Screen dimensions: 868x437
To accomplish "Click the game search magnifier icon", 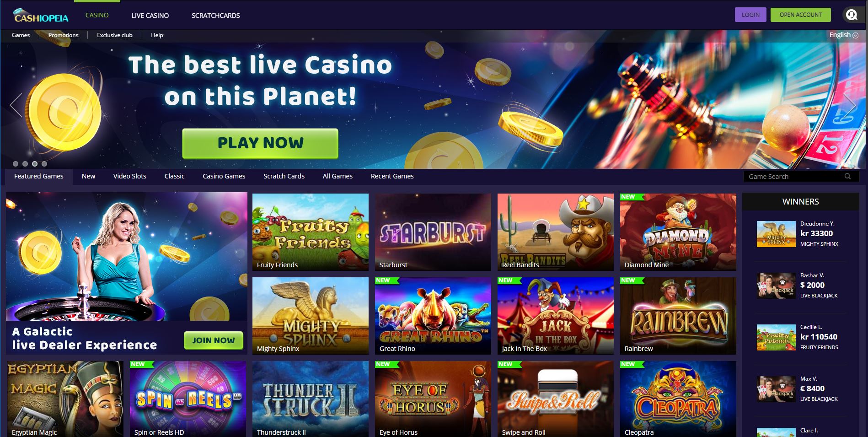I will point(847,176).
